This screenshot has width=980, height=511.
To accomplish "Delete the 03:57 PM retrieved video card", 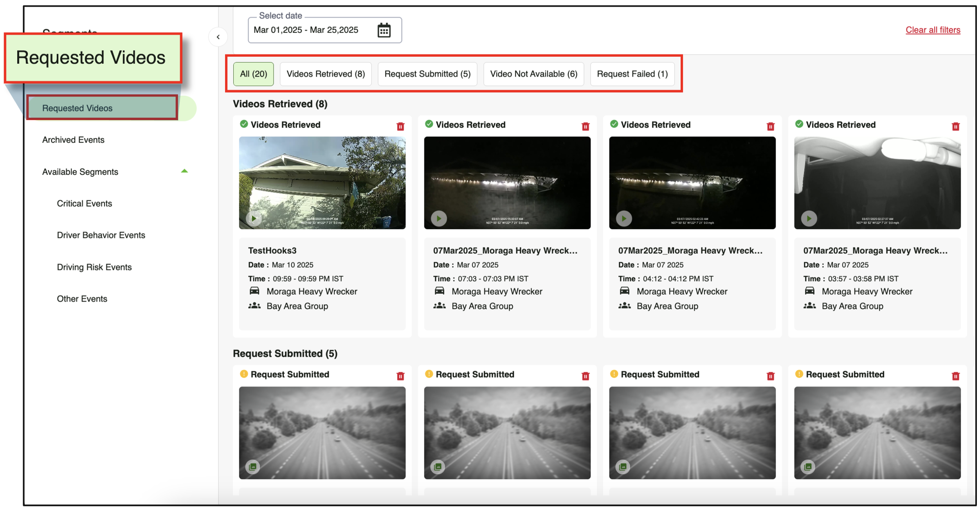I will click(955, 126).
